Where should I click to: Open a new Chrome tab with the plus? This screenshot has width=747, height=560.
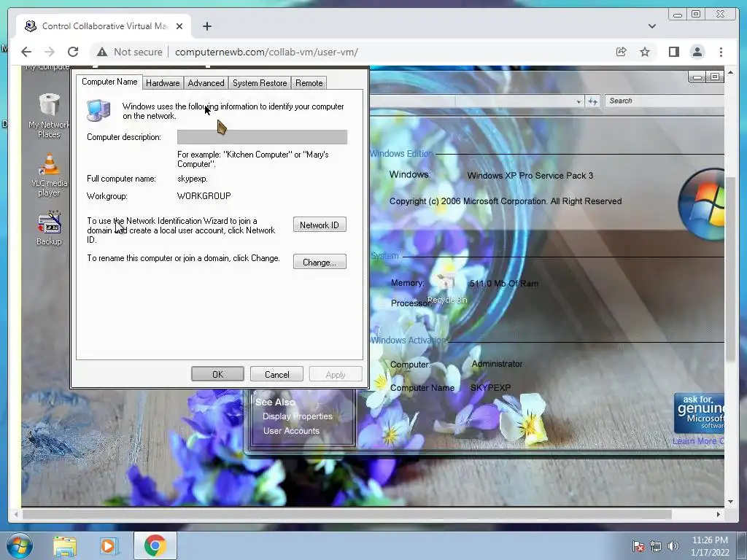click(206, 26)
